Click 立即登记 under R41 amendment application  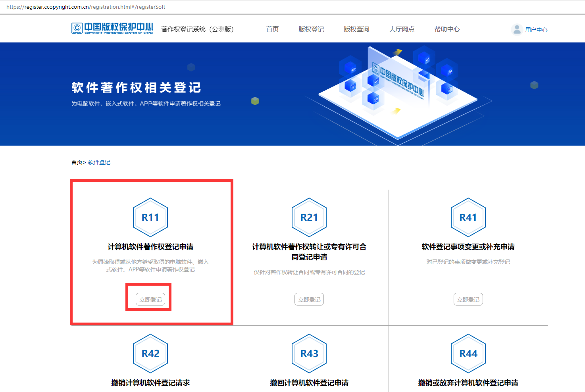[x=468, y=299]
